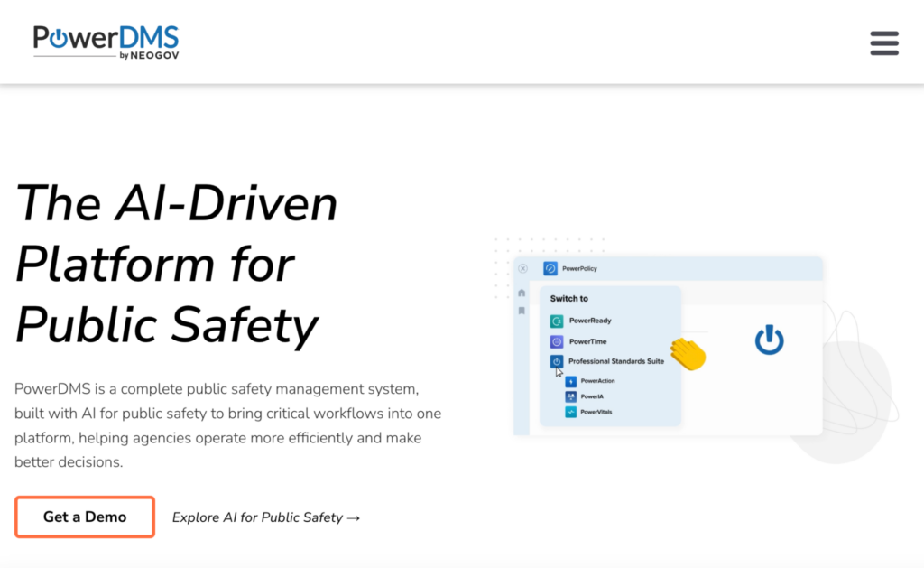Click the large blue power symbol
This screenshot has width=924, height=568.
(769, 340)
